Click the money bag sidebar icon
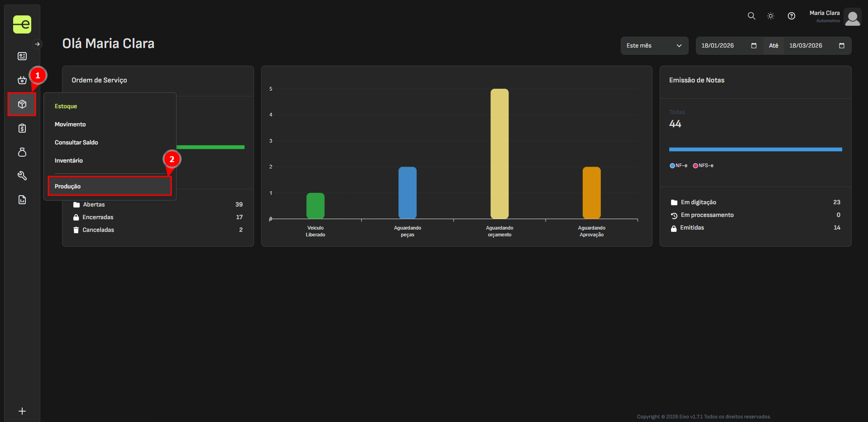Image resolution: width=868 pixels, height=422 pixels. (22, 152)
